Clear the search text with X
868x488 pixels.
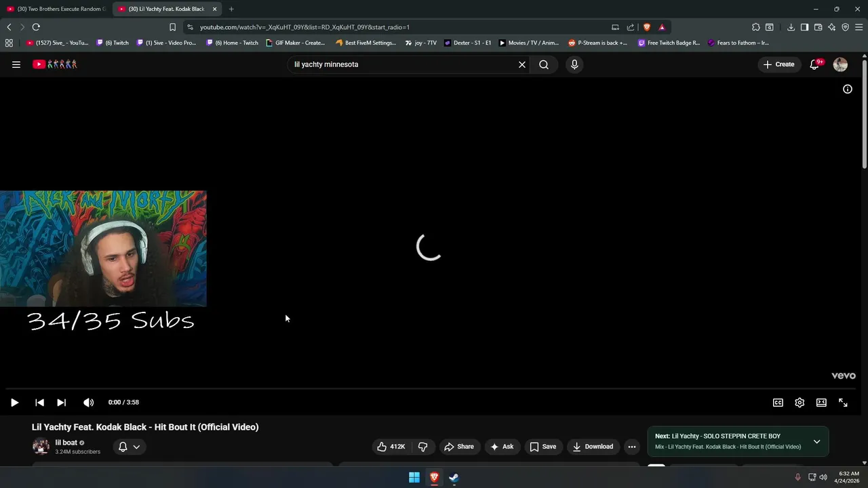click(522, 64)
